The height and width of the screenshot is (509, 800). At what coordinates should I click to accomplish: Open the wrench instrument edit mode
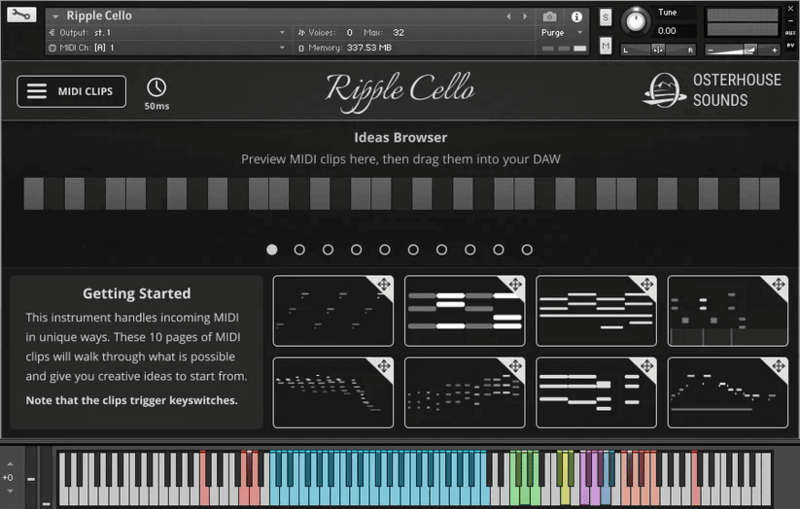[21, 14]
